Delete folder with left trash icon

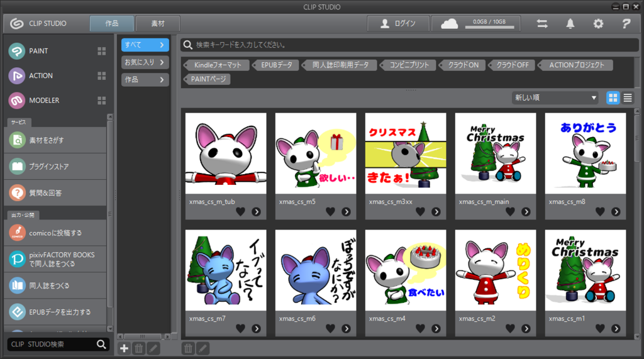[x=139, y=348]
